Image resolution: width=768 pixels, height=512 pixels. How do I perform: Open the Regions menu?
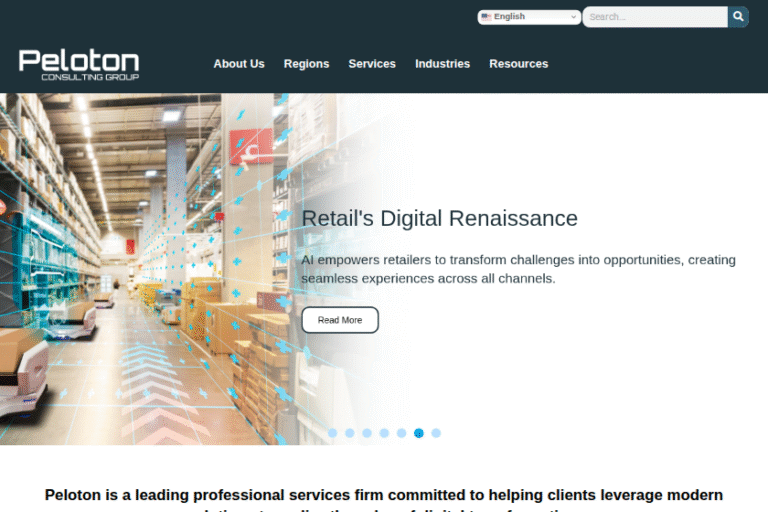pos(307,64)
